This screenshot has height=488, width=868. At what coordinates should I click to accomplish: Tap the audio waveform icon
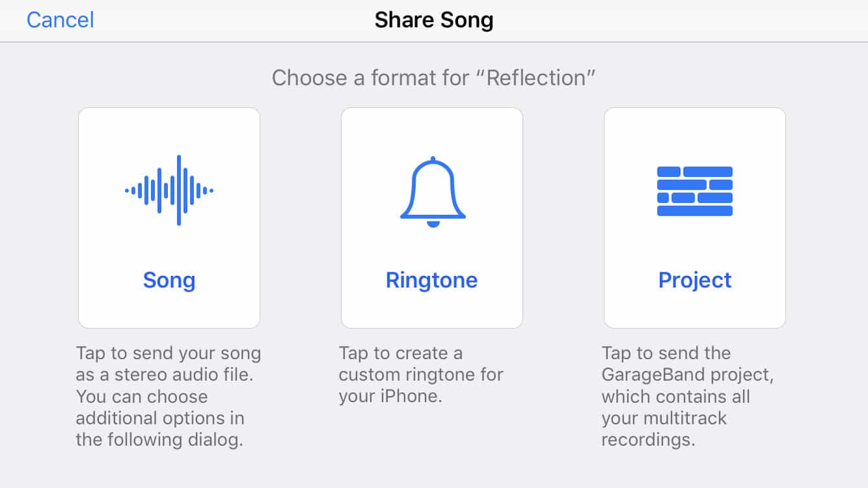169,191
